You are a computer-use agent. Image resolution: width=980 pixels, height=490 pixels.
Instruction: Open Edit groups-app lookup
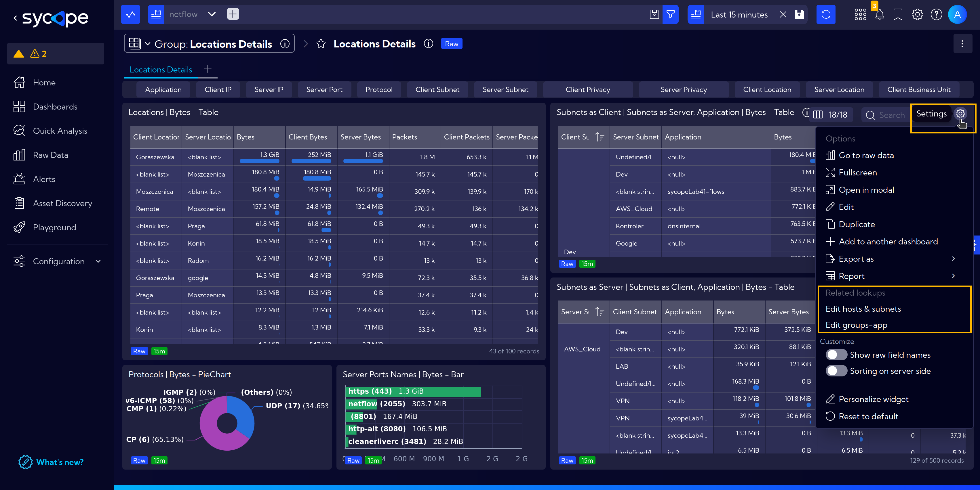coord(856,325)
